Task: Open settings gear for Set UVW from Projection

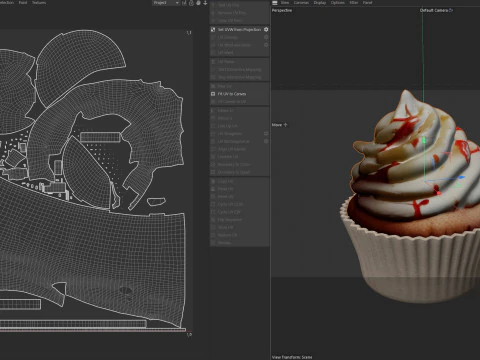Action: click(266, 29)
